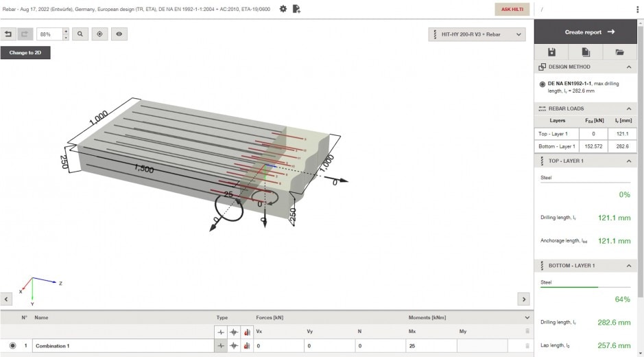Click the 152.572 force value cell
The height and width of the screenshot is (357, 644).
click(593, 146)
